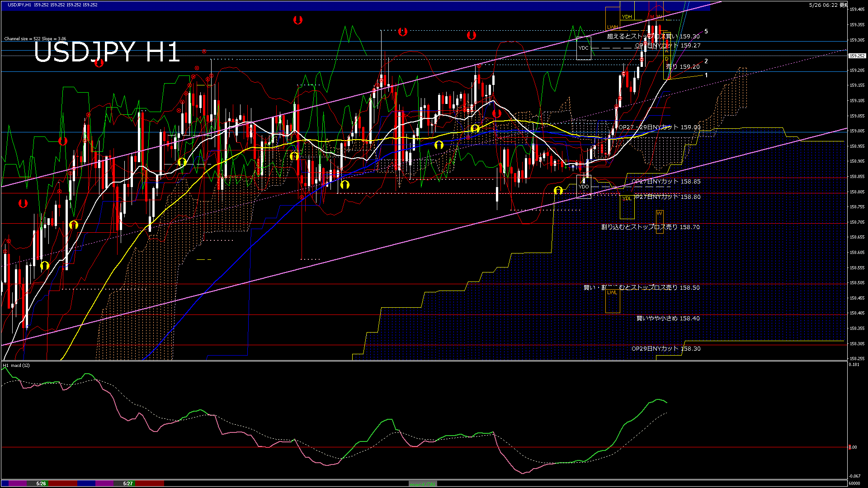
Task: Click the OP29日NYカット 158.30 label
Action: click(666, 349)
